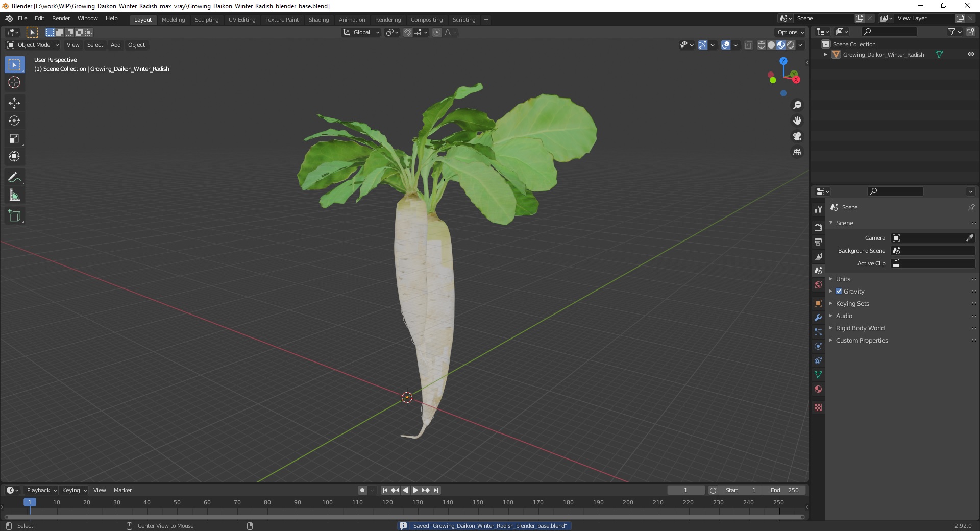Click the pan view hand icon
The image size is (980, 531).
(x=797, y=121)
